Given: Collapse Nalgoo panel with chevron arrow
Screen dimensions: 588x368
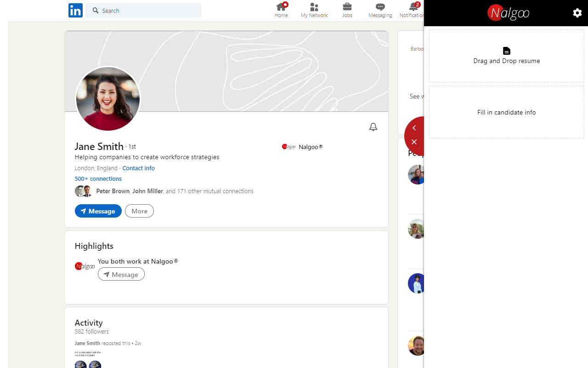Looking at the screenshot, I should pyautogui.click(x=414, y=128).
